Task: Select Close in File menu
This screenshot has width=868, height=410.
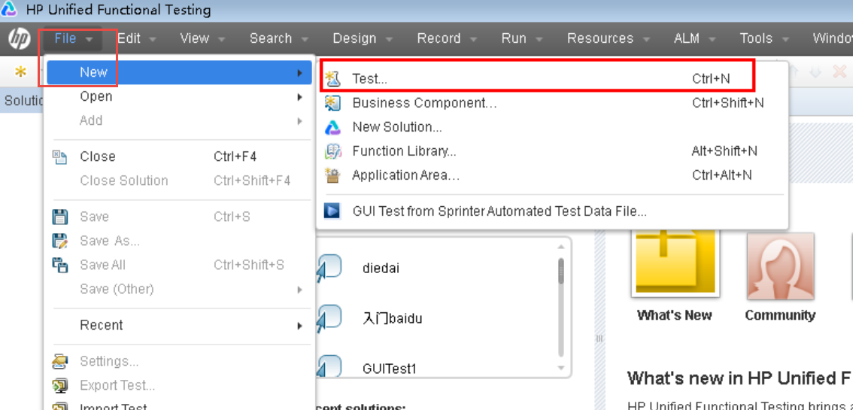Action: 179,156
